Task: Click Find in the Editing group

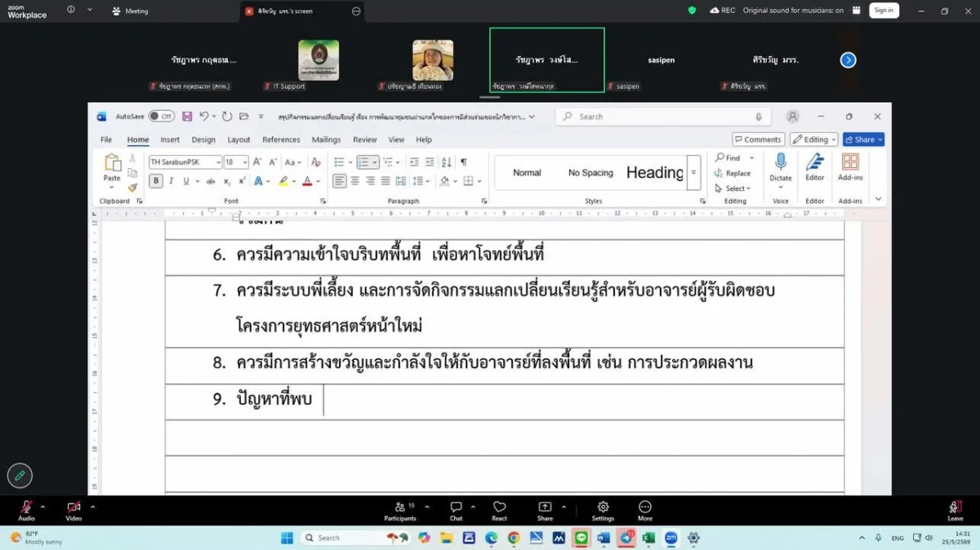Action: click(x=728, y=157)
